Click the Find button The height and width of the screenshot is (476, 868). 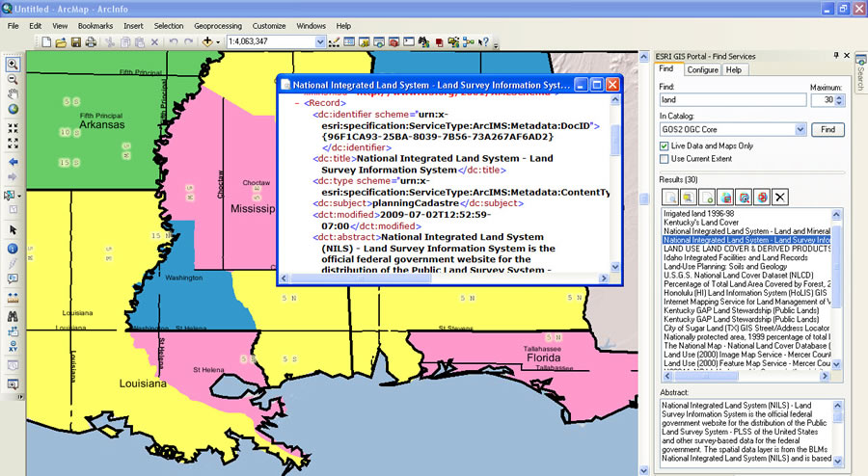827,129
